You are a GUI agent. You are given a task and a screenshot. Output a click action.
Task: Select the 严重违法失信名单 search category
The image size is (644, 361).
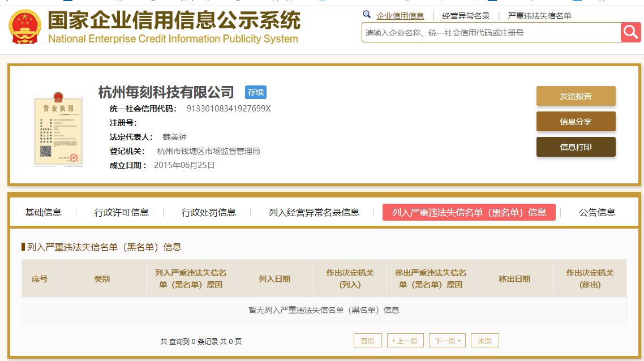pyautogui.click(x=539, y=16)
